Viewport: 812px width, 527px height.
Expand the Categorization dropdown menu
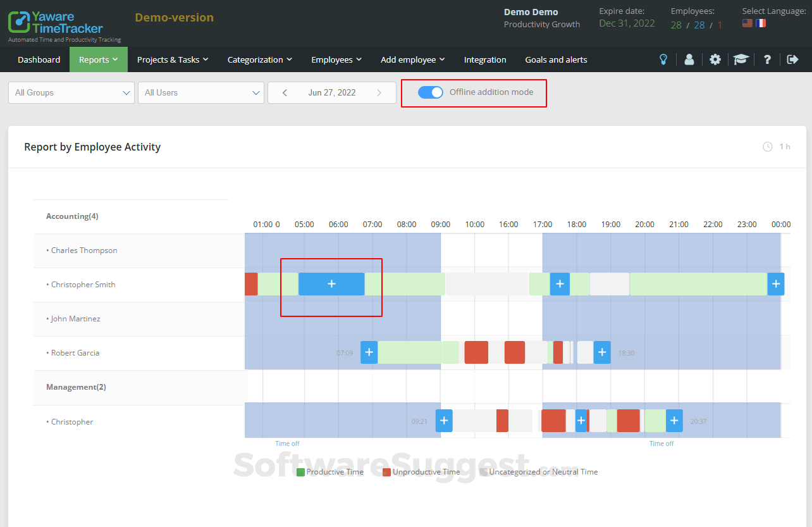click(259, 59)
